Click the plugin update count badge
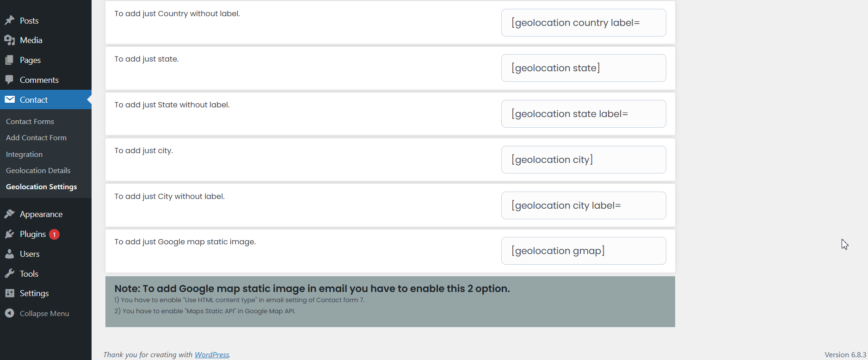This screenshot has height=360, width=868. (54, 234)
